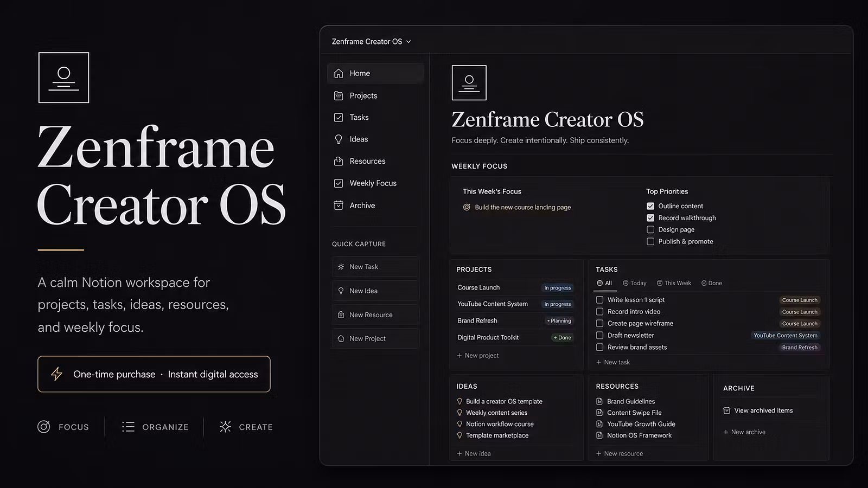This screenshot has width=868, height=488.
Task: Click New archive in Archive panel
Action: tap(744, 432)
